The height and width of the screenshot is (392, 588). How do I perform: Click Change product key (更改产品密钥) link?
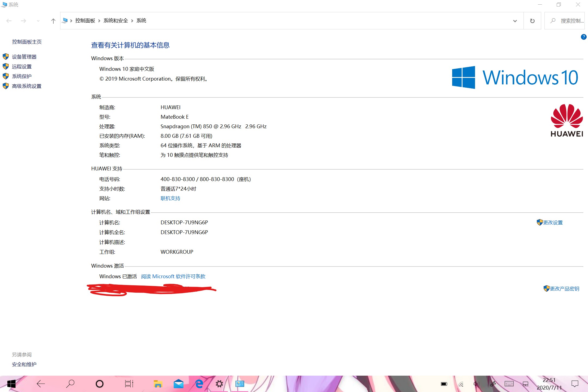[x=565, y=289]
